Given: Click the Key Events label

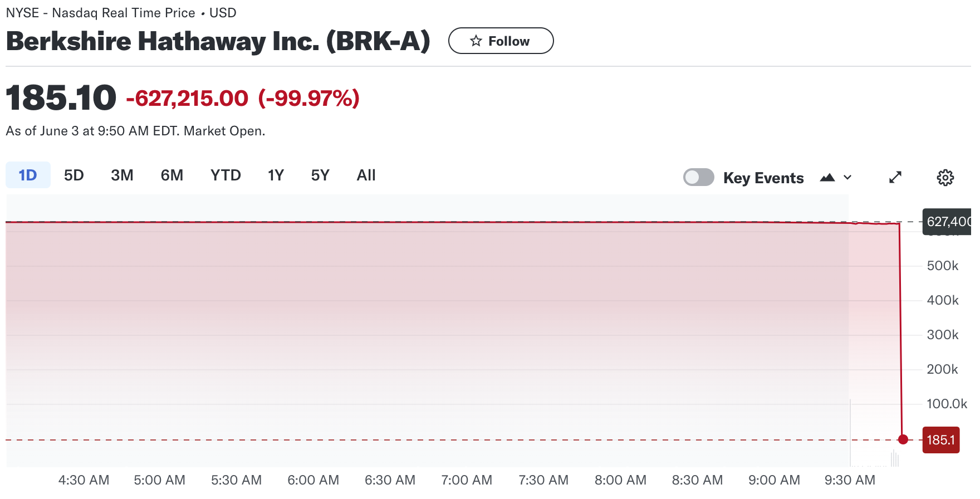Looking at the screenshot, I should pyautogui.click(x=763, y=178).
